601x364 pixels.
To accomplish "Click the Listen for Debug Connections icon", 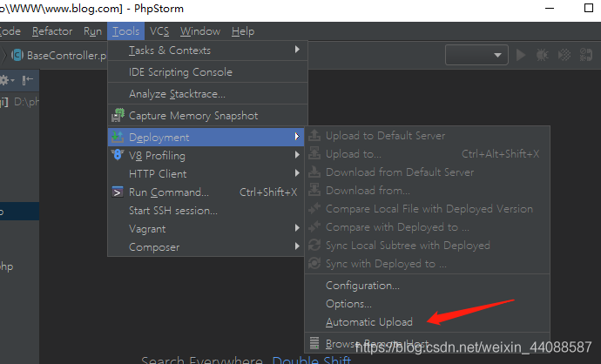I will coord(586,55).
